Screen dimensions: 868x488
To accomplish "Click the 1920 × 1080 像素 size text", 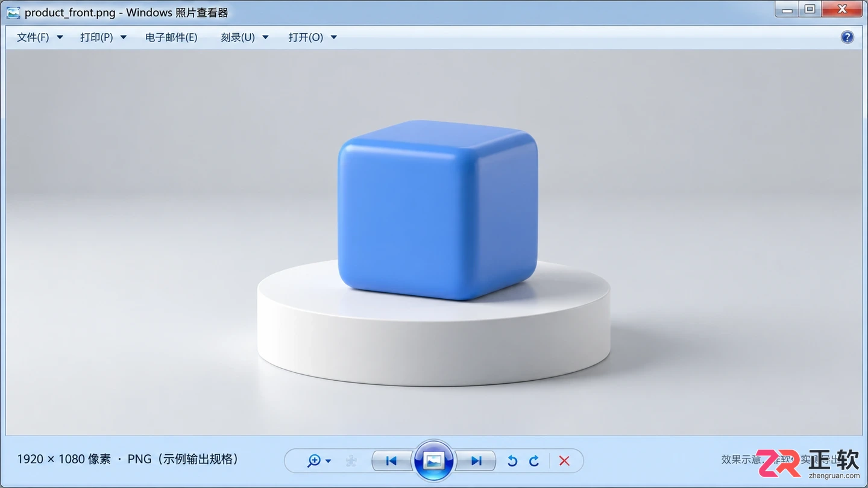I will click(64, 459).
